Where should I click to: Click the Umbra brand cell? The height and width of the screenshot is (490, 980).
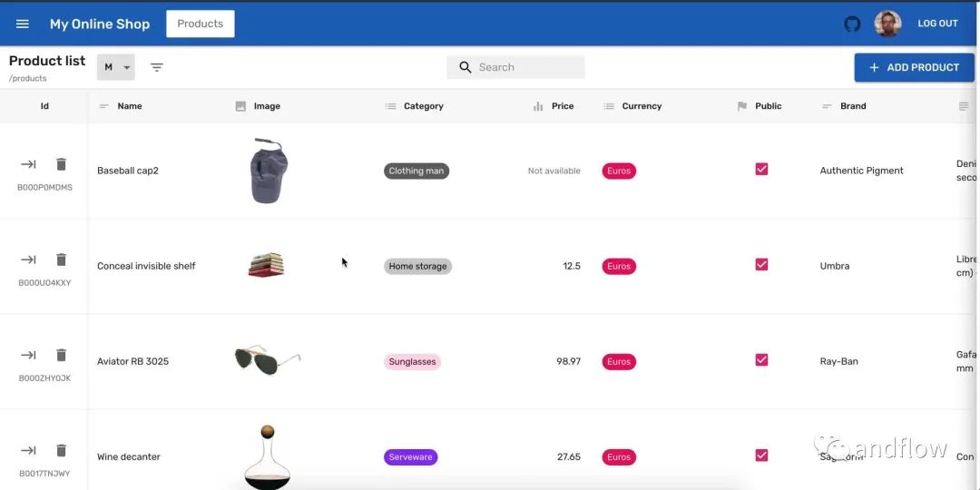(x=835, y=266)
